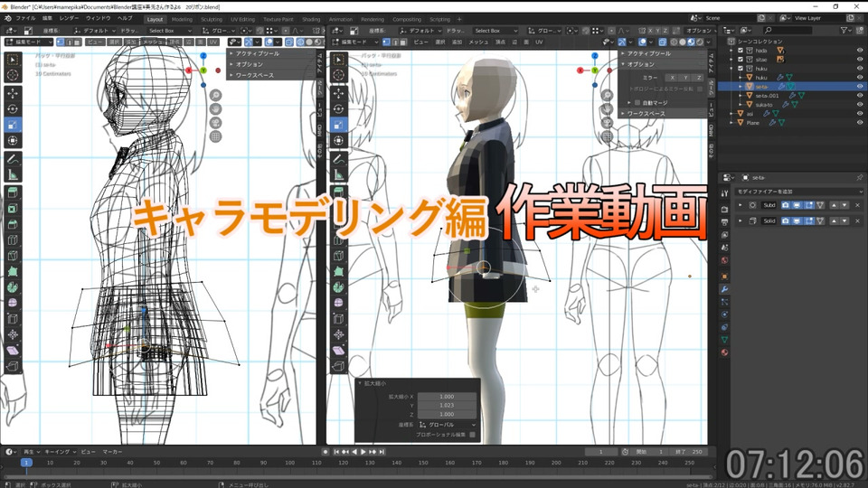Open the オプション button in right tool settings

click(x=699, y=31)
